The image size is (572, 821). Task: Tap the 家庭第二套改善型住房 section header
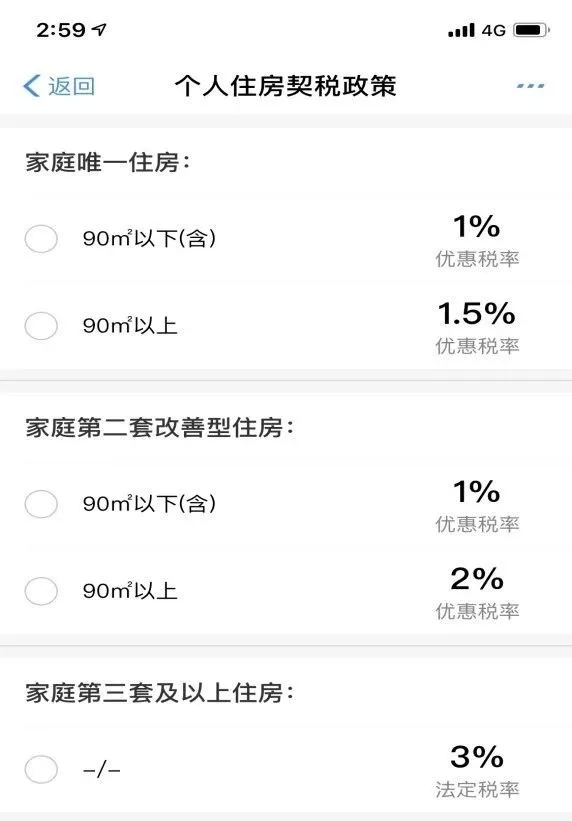point(160,428)
